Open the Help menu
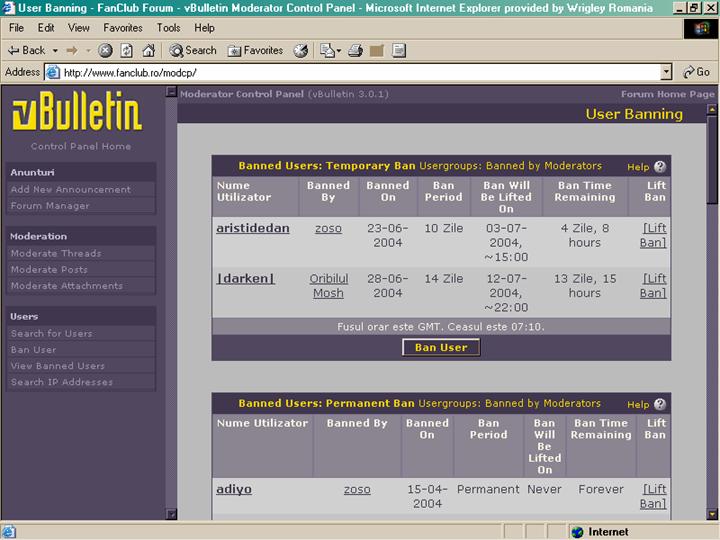Screen dimensions: 720x540 [204, 28]
